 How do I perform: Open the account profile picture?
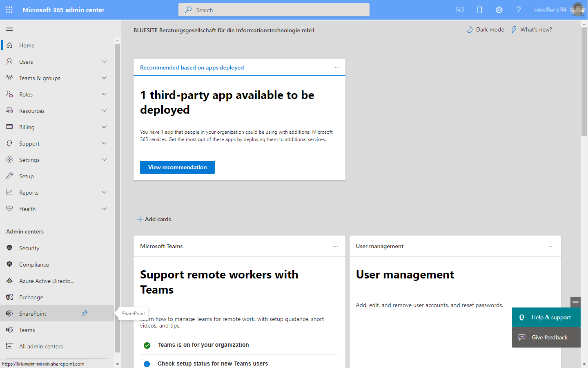tap(578, 10)
